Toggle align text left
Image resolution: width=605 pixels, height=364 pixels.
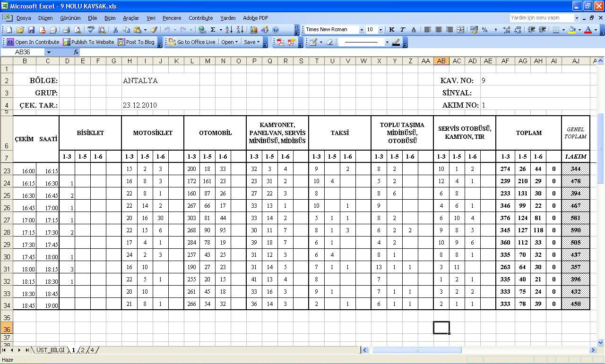(x=427, y=30)
